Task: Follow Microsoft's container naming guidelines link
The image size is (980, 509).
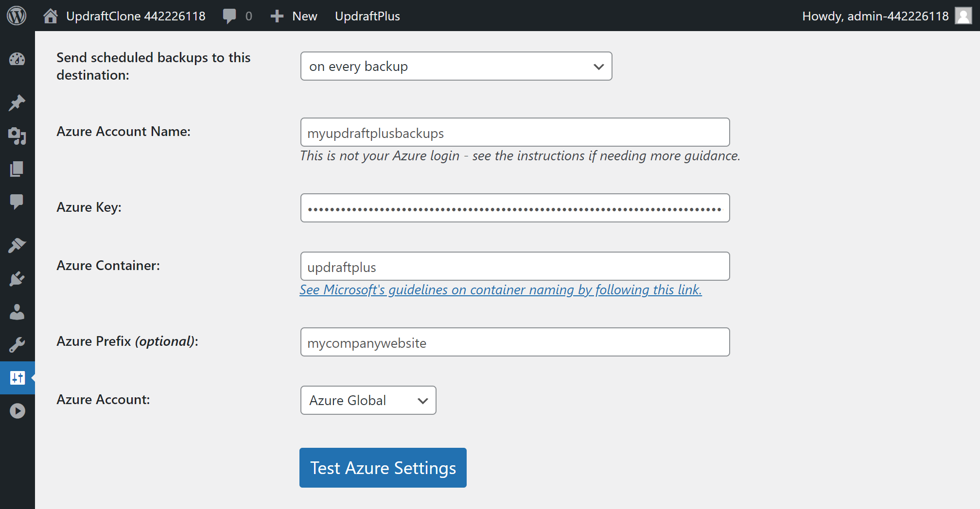Action: coord(500,290)
